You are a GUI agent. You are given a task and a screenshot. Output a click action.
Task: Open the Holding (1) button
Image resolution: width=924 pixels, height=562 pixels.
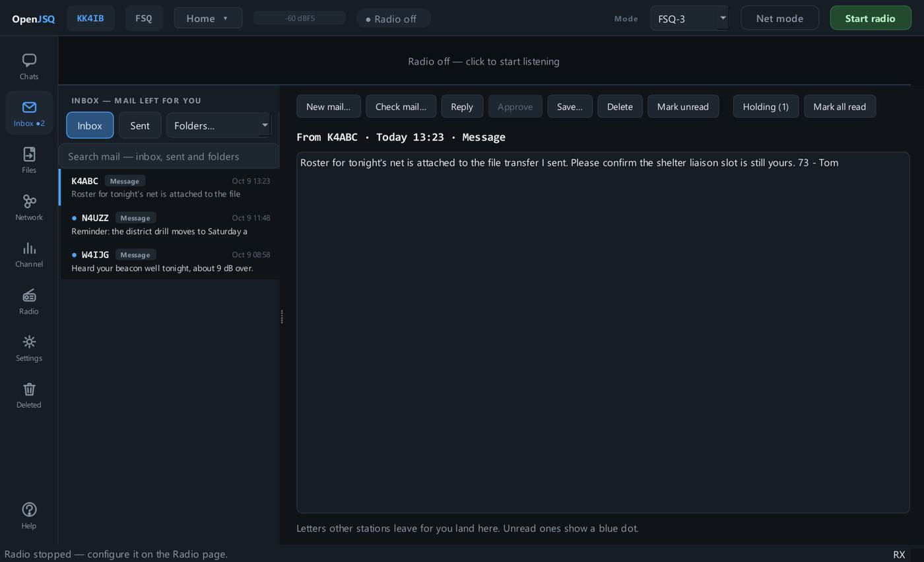(x=766, y=106)
